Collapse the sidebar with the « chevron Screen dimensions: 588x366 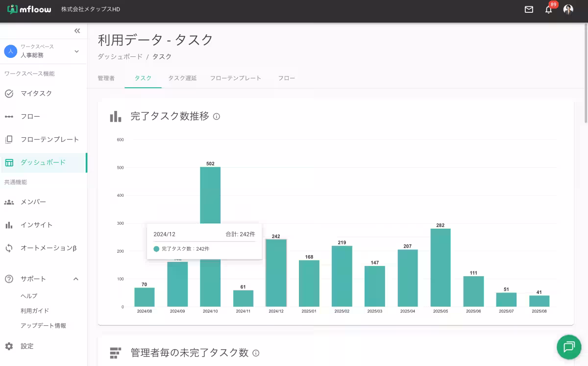click(x=77, y=30)
